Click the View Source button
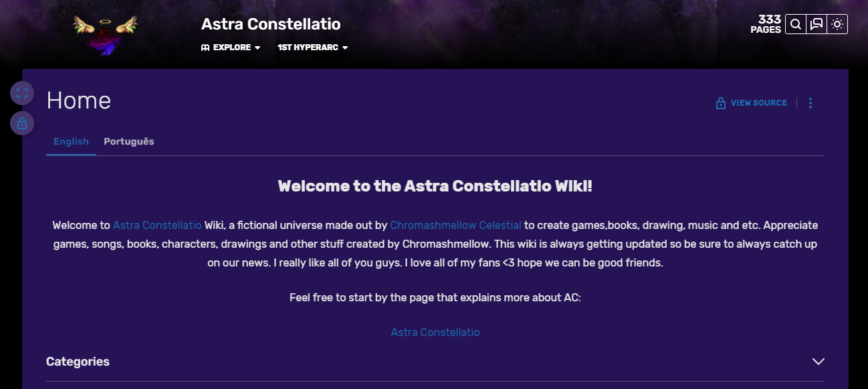868x389 pixels. (758, 103)
